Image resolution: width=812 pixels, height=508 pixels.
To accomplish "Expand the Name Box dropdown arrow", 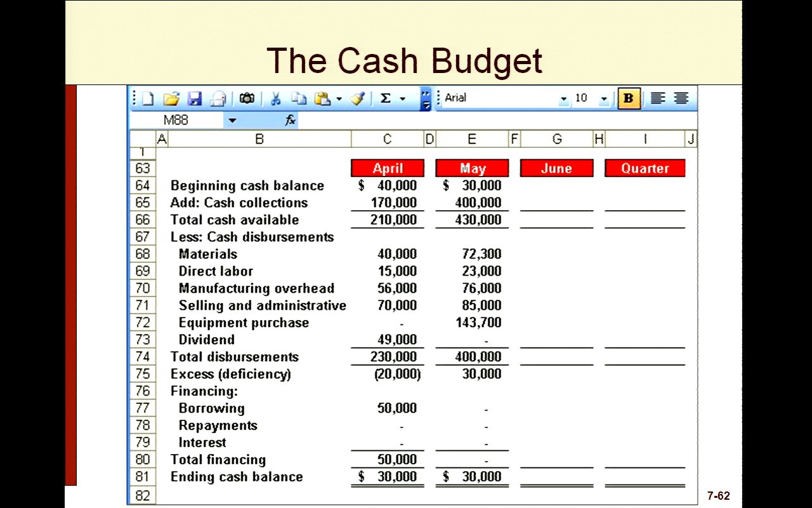I will [x=232, y=120].
